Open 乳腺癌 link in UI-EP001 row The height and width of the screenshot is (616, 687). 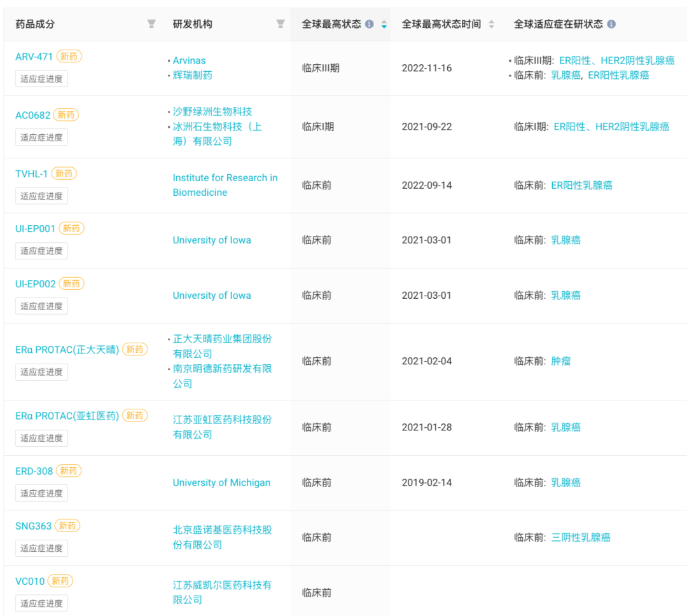[566, 240]
